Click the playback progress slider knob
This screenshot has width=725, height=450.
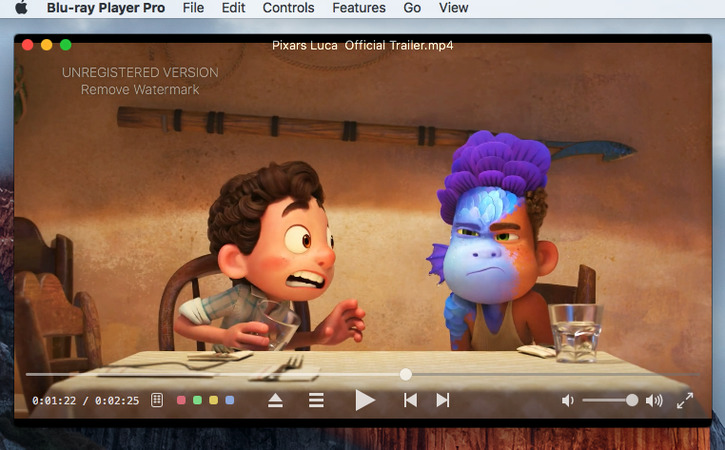click(x=406, y=374)
